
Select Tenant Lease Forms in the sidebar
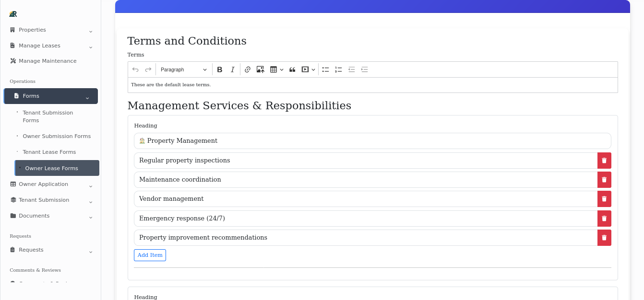coord(49,152)
